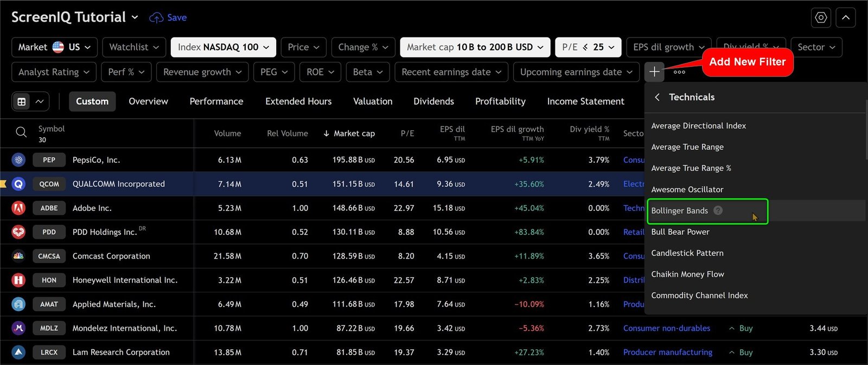Click the table layout grid icon
Image resolution: width=868 pixels, height=365 pixels.
(x=22, y=101)
